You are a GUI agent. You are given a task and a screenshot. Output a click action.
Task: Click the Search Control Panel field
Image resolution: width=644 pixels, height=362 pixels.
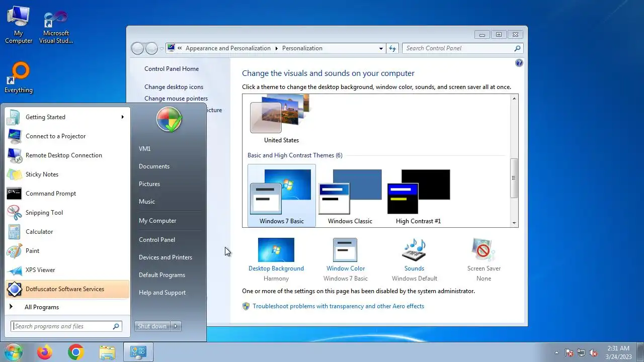463,48
